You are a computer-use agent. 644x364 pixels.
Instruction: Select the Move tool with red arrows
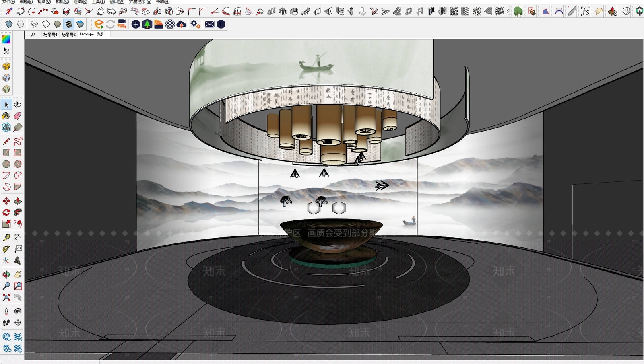6,201
